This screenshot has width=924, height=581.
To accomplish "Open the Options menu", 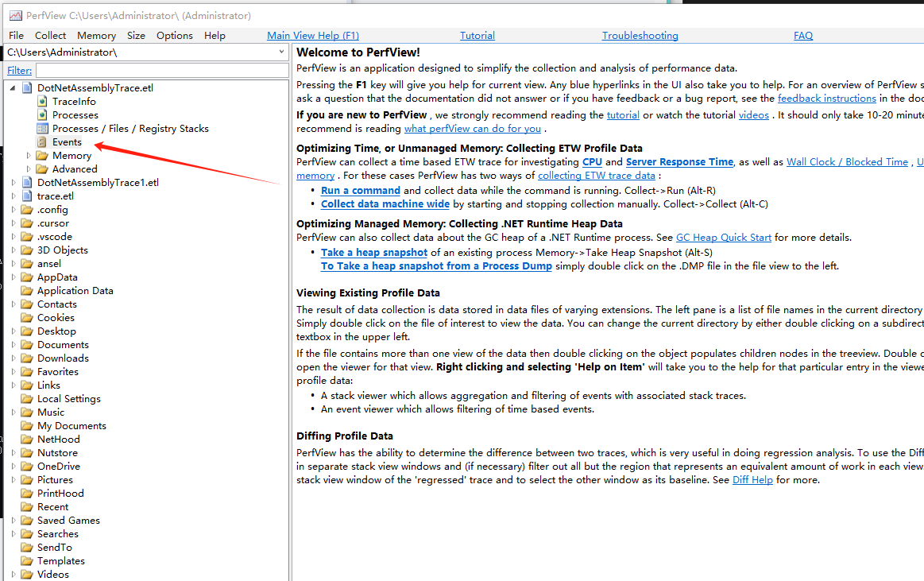I will coord(175,35).
